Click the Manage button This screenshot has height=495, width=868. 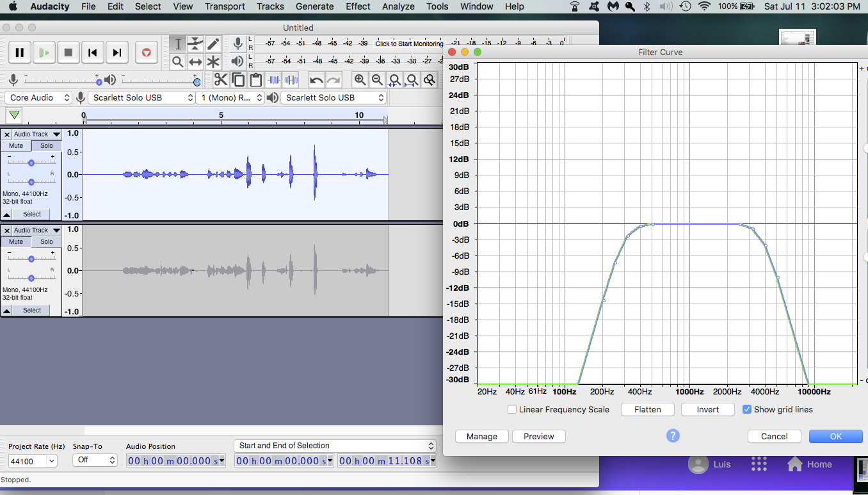[x=482, y=436]
